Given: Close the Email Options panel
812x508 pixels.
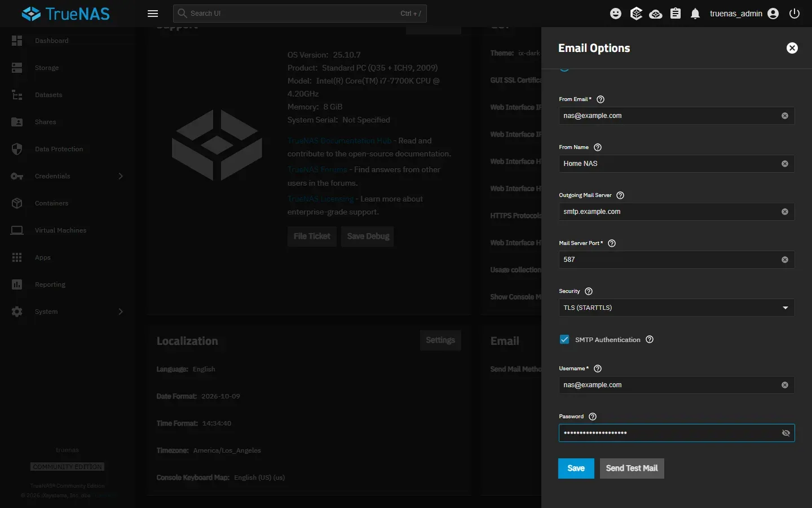Looking at the screenshot, I should (792, 48).
